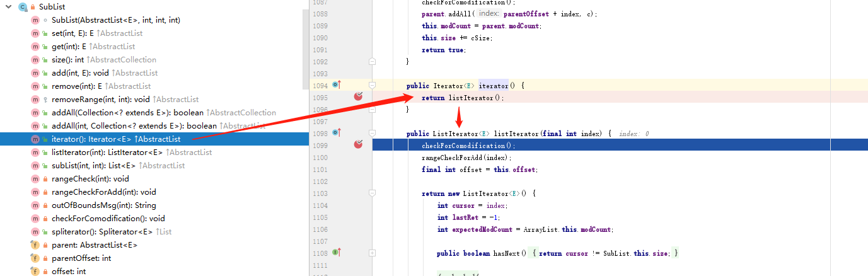
Task: Expand folded hasNext() body at line 1108
Action: point(372,253)
